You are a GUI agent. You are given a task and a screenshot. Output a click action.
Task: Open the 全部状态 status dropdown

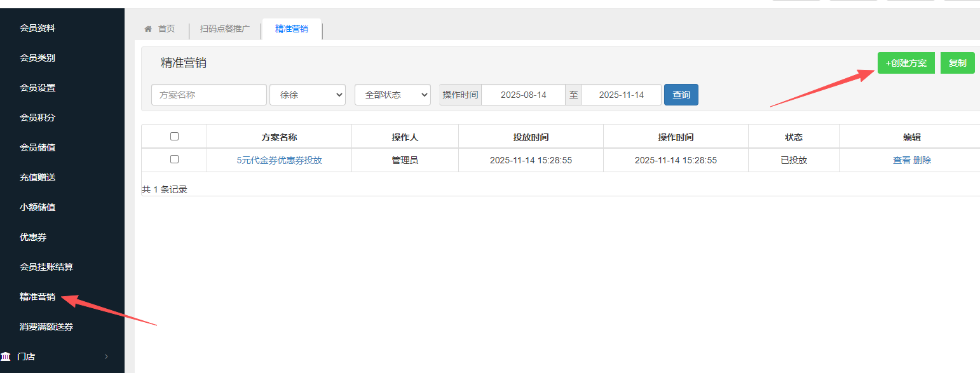tap(392, 95)
